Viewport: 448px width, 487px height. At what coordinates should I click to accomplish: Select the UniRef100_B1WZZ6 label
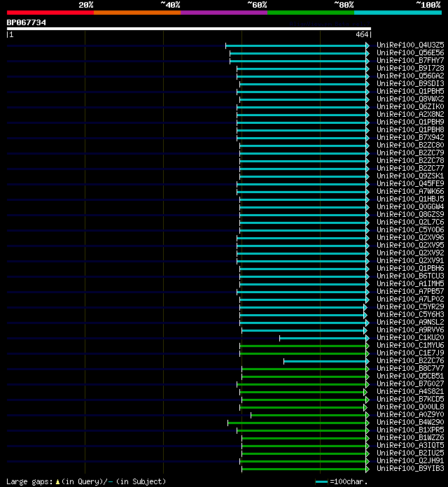tap(410, 437)
